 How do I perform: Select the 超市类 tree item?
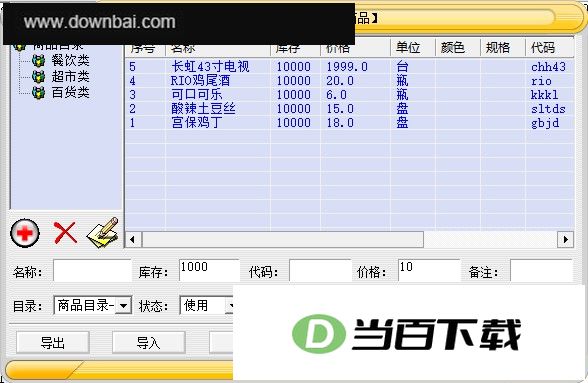[70, 76]
